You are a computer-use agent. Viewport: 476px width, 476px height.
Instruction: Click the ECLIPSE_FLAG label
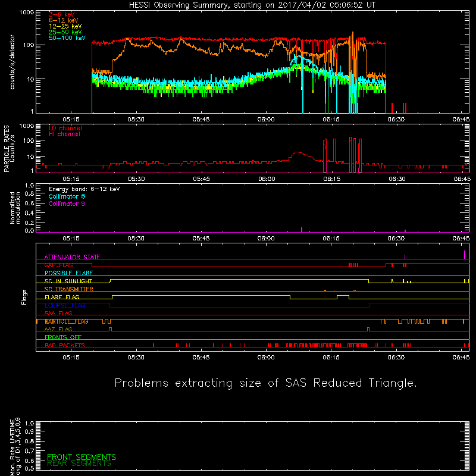pos(65,305)
